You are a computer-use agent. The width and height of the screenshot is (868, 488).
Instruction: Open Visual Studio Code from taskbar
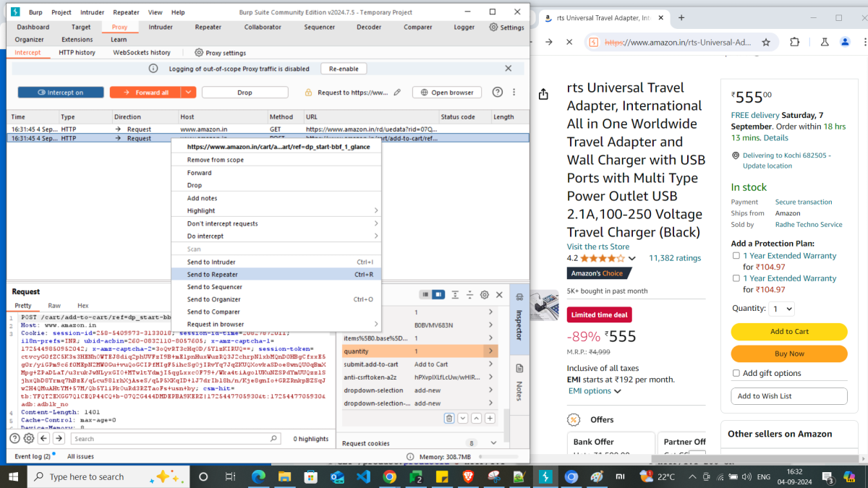pyautogui.click(x=363, y=476)
